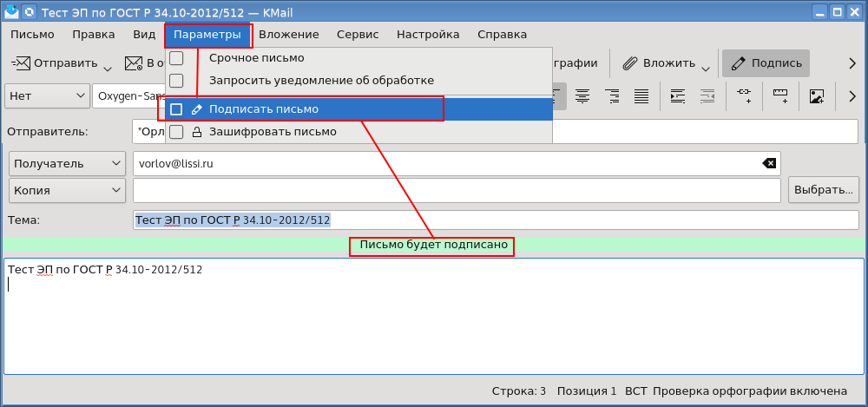Toggle the ВСТ insert mode indicator
The height and width of the screenshot is (407, 868).
635,391
